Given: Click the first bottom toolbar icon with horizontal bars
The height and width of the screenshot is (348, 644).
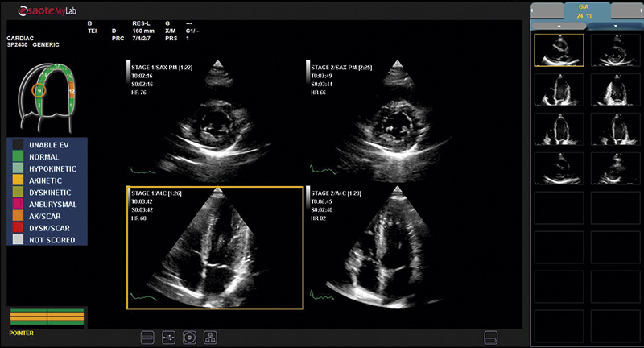Looking at the screenshot, I should tap(147, 338).
